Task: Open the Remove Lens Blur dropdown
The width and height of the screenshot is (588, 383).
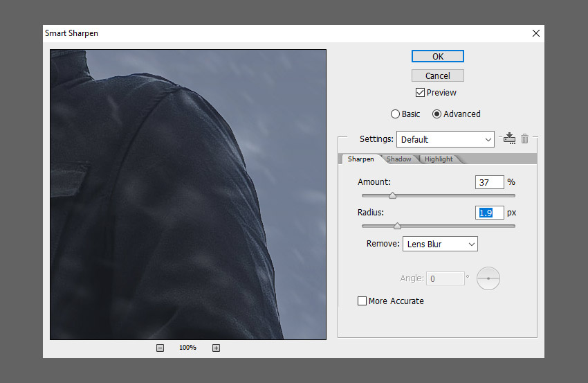Action: pyautogui.click(x=440, y=244)
